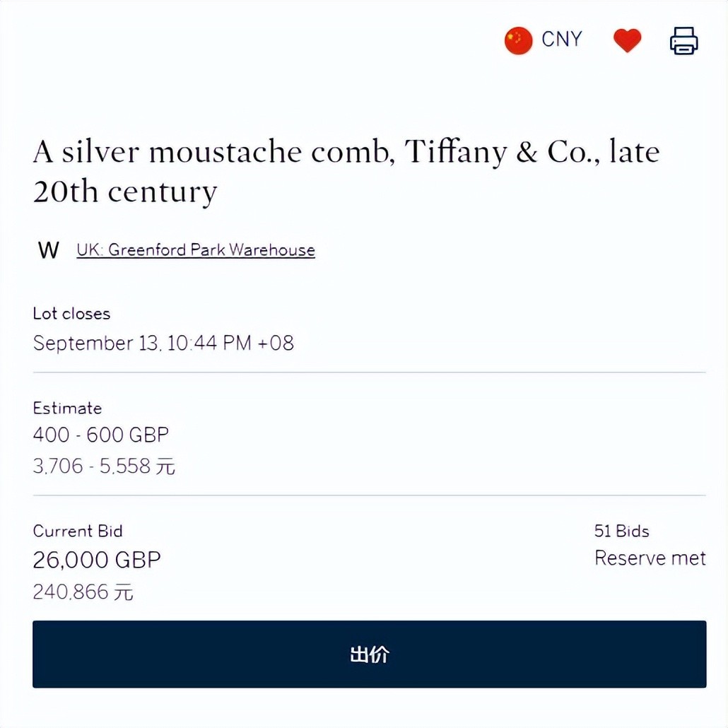Image resolution: width=728 pixels, height=728 pixels.
Task: Click the 3,706 - 5,558 元 estimate
Action: coord(104,466)
